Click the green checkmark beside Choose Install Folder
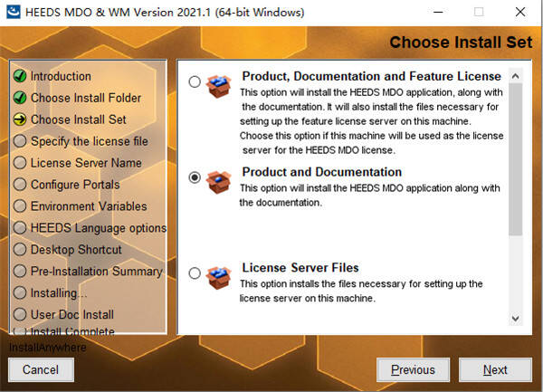Image resolution: width=543 pixels, height=392 pixels. [19, 98]
